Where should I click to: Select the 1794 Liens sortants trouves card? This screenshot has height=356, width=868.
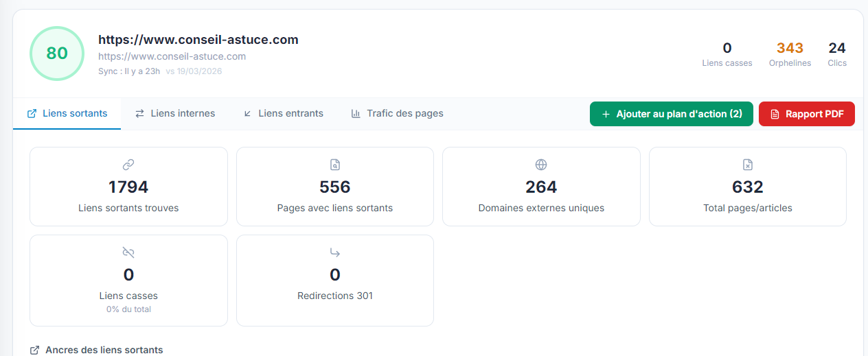(x=128, y=187)
